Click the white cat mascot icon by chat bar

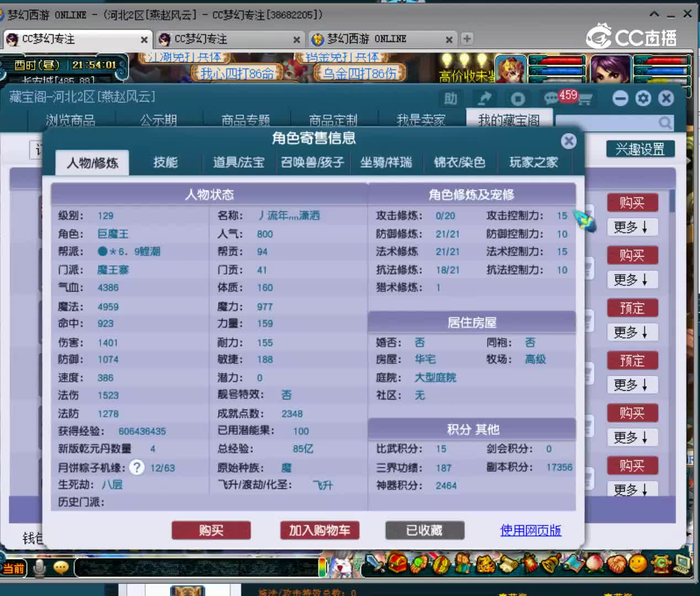click(x=341, y=566)
